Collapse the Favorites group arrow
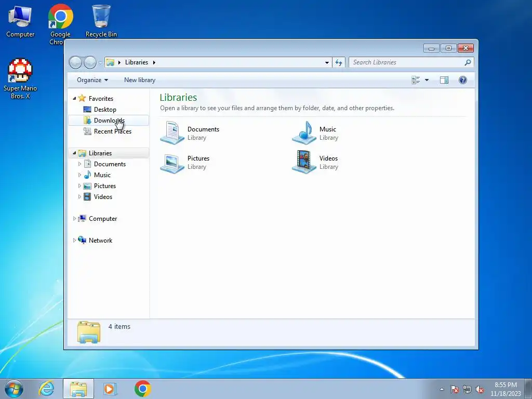 [74, 98]
